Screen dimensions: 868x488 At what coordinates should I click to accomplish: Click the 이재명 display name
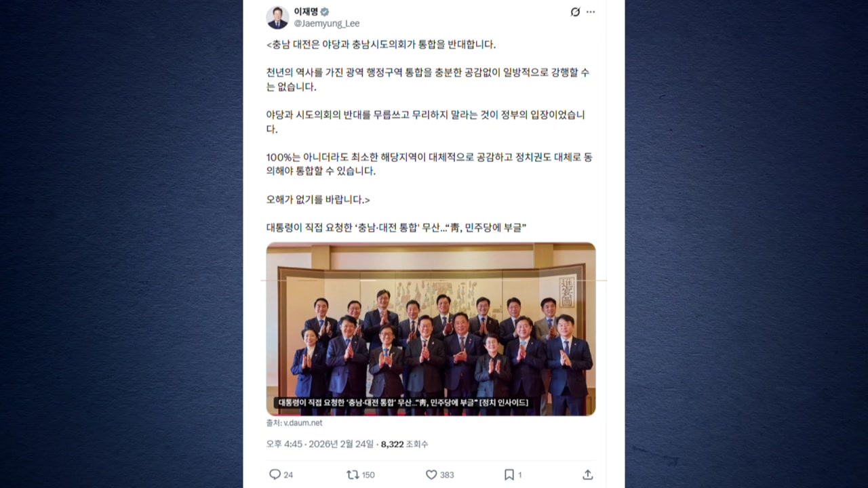click(x=306, y=12)
